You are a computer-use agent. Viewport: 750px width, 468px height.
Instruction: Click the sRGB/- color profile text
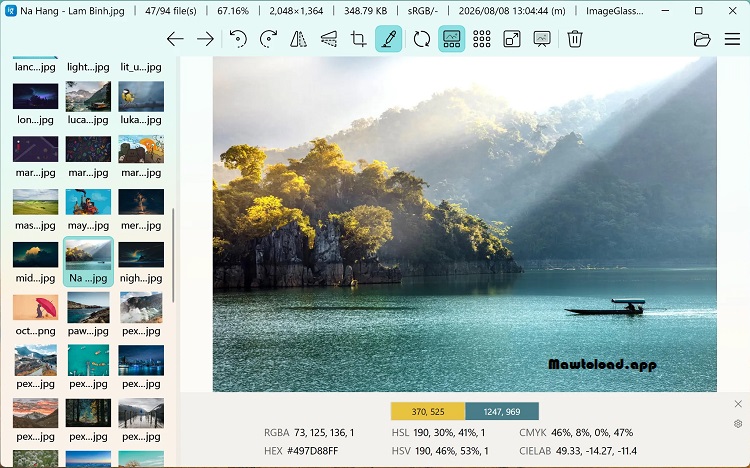pyautogui.click(x=422, y=11)
